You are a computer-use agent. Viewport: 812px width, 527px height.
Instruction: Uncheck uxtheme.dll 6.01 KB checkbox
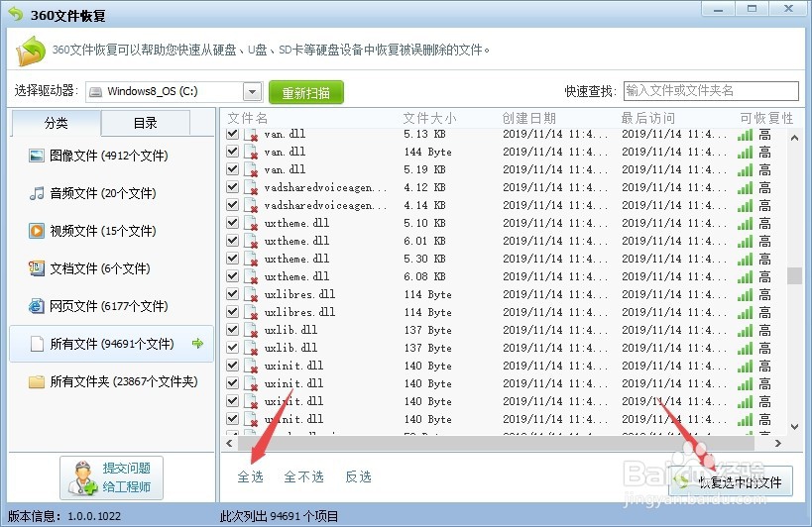click(233, 241)
